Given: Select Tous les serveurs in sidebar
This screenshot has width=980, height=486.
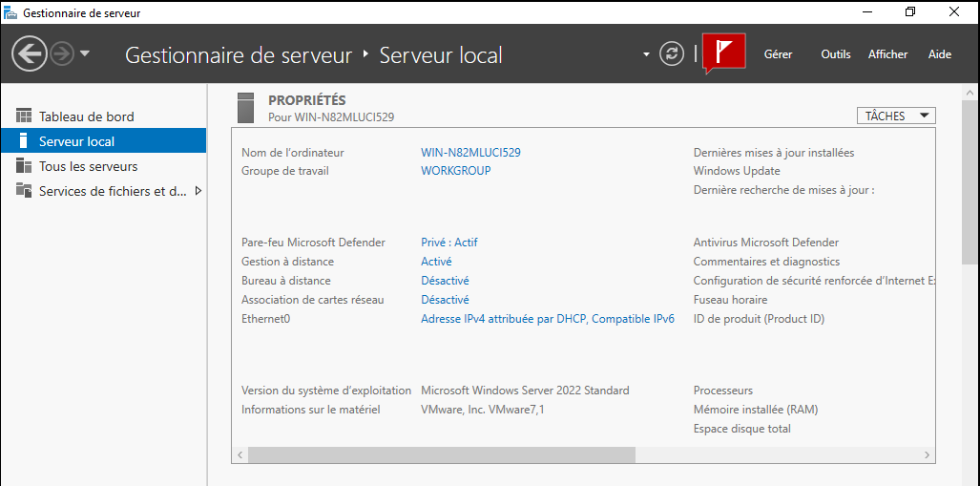Looking at the screenshot, I should (104, 166).
